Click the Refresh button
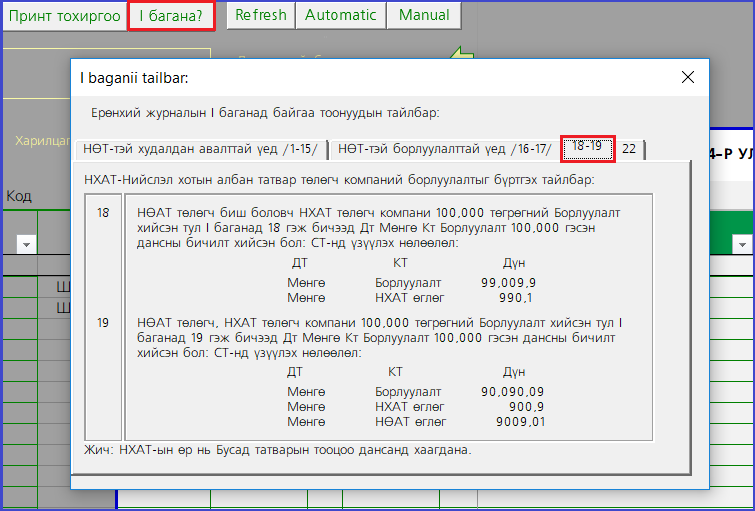Screen dimensions: 755x511 (260, 15)
